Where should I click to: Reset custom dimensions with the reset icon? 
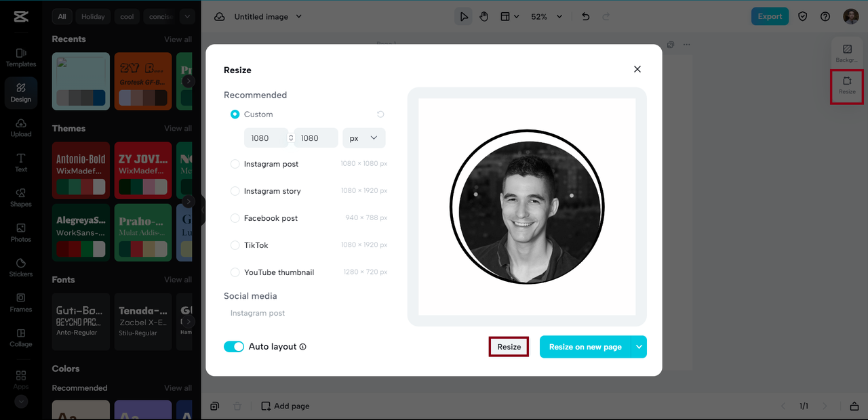point(380,114)
